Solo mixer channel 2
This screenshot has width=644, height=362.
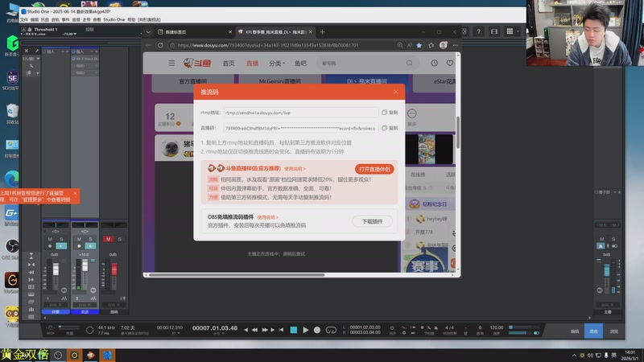tap(91, 239)
